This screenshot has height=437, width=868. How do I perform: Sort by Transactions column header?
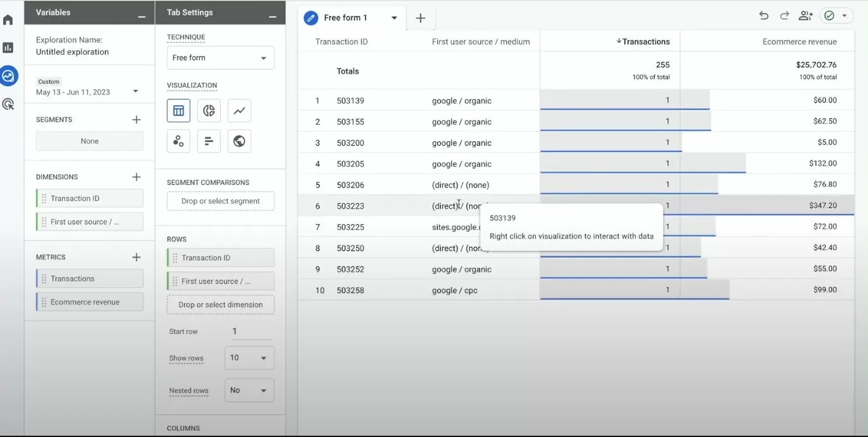(x=643, y=42)
